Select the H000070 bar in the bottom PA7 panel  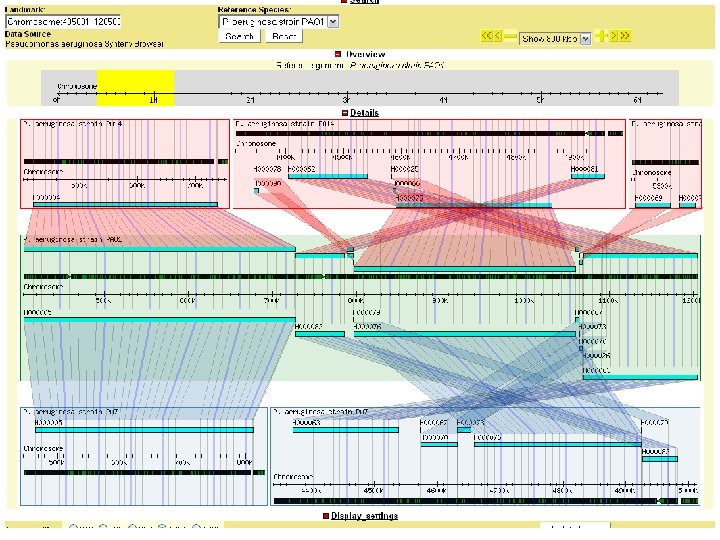click(439, 444)
